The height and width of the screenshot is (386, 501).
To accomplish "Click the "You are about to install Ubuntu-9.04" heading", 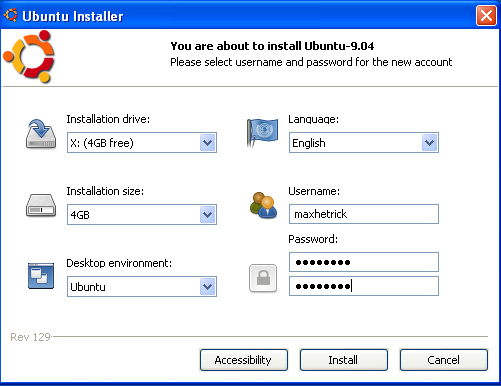I will pyautogui.click(x=272, y=46).
